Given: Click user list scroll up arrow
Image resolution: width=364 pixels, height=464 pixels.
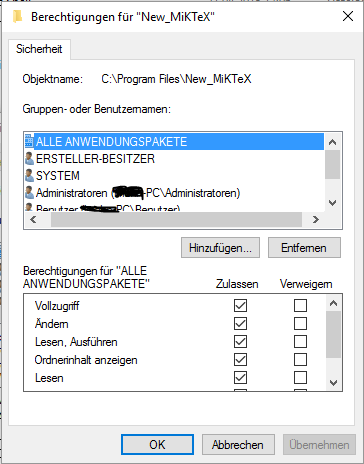Looking at the screenshot, I should pyautogui.click(x=332, y=142).
